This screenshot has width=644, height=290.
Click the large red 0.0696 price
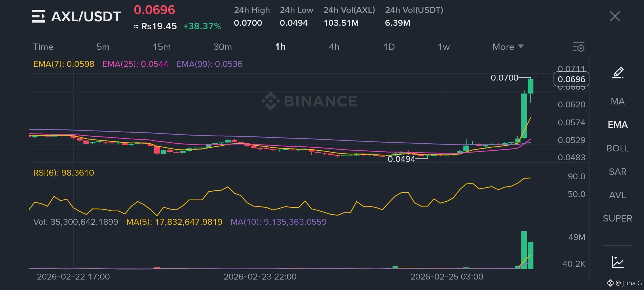154,10
